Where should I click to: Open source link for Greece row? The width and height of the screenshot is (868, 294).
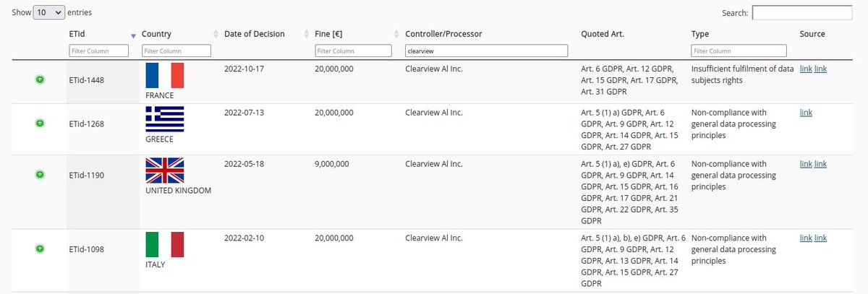[x=806, y=113]
